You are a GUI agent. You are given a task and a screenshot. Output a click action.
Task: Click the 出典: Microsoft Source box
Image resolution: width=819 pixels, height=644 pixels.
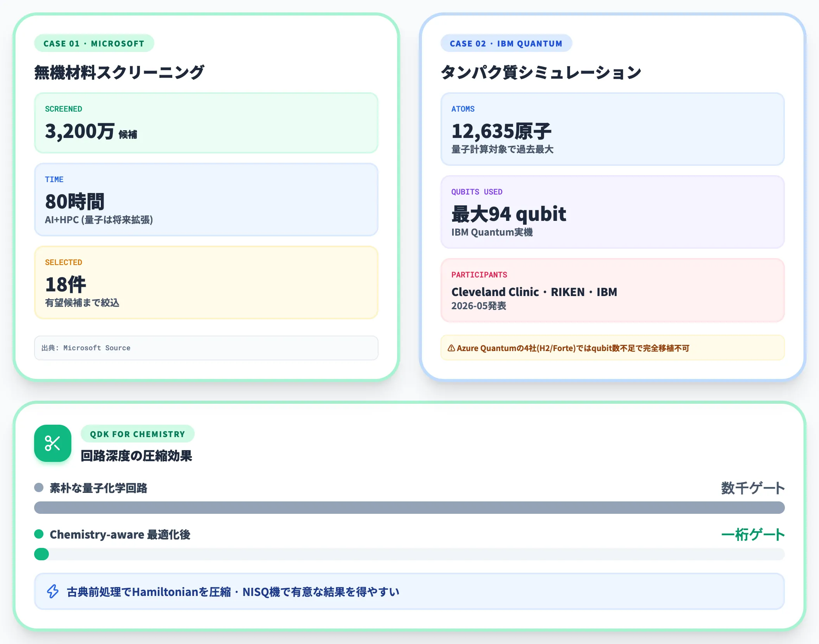[x=206, y=348]
